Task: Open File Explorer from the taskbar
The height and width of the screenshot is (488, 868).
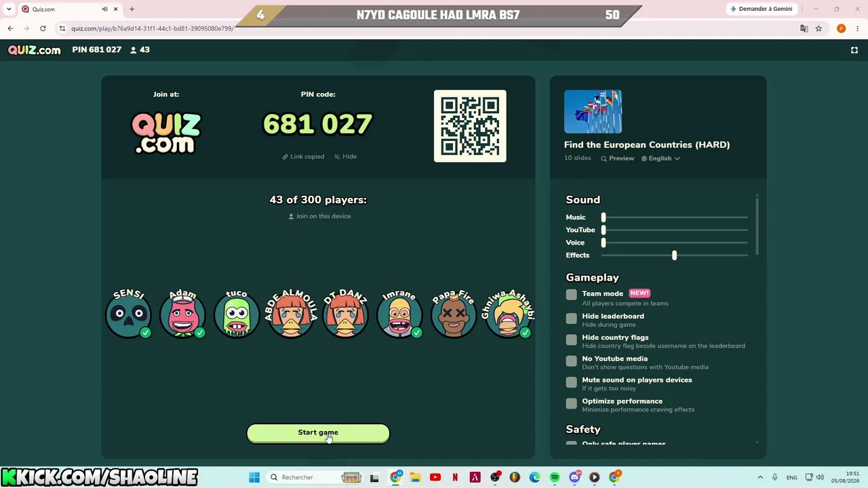Action: (x=415, y=477)
